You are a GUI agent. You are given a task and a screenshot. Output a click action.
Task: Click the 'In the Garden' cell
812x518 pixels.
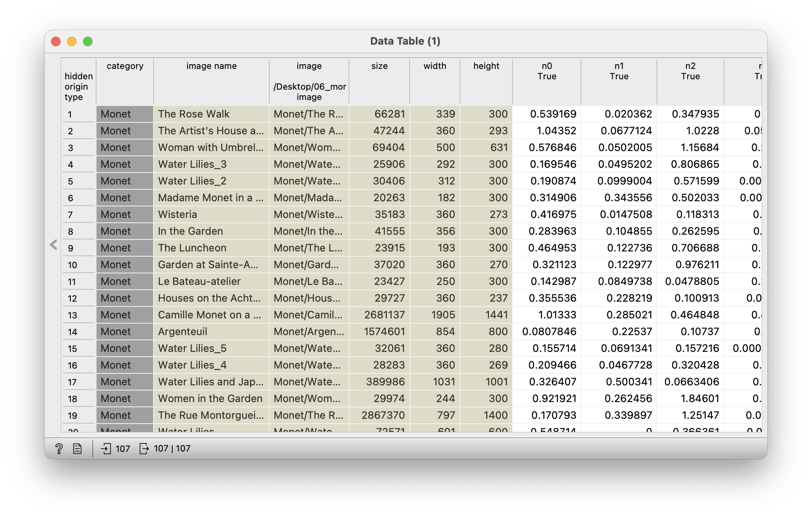(x=211, y=231)
